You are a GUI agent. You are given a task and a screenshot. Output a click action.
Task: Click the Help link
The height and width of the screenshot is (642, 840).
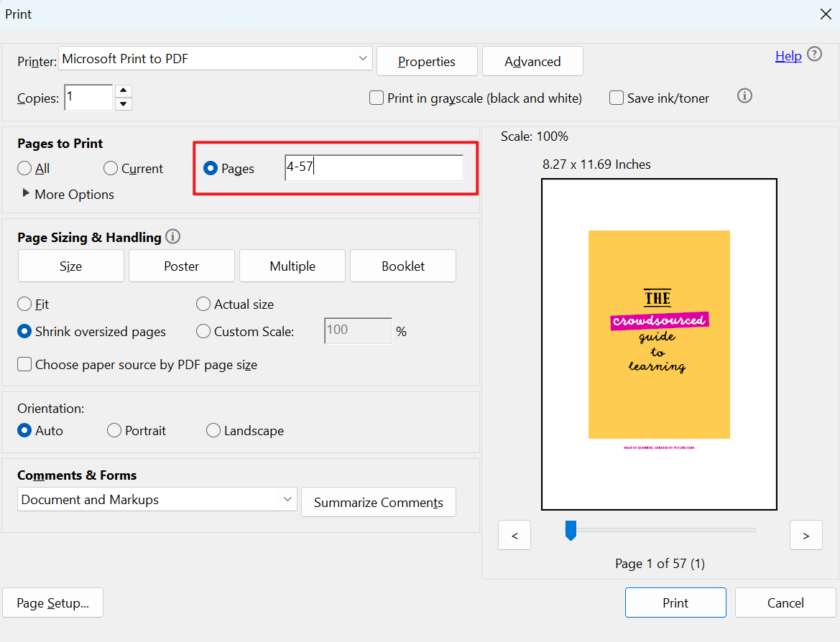click(x=788, y=55)
